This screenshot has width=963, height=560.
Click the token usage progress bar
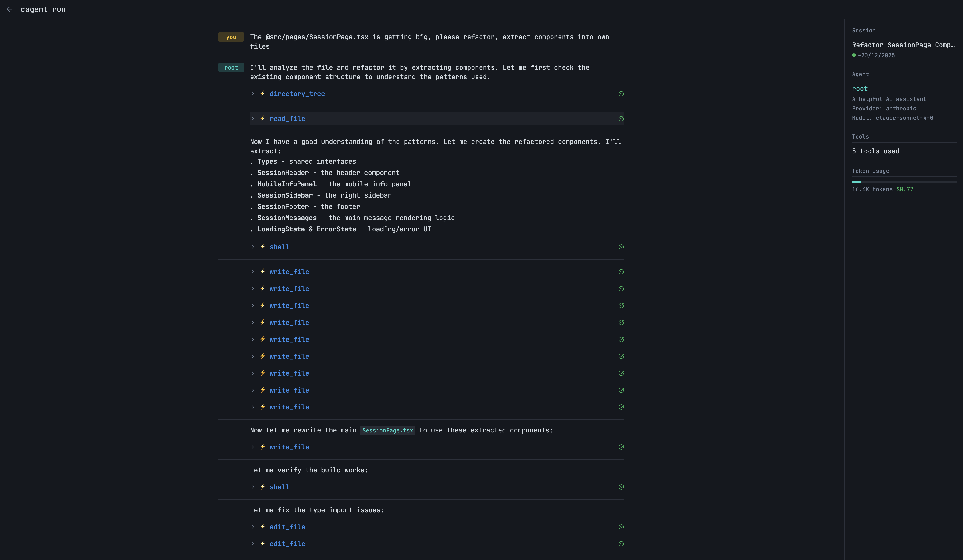[x=904, y=182]
